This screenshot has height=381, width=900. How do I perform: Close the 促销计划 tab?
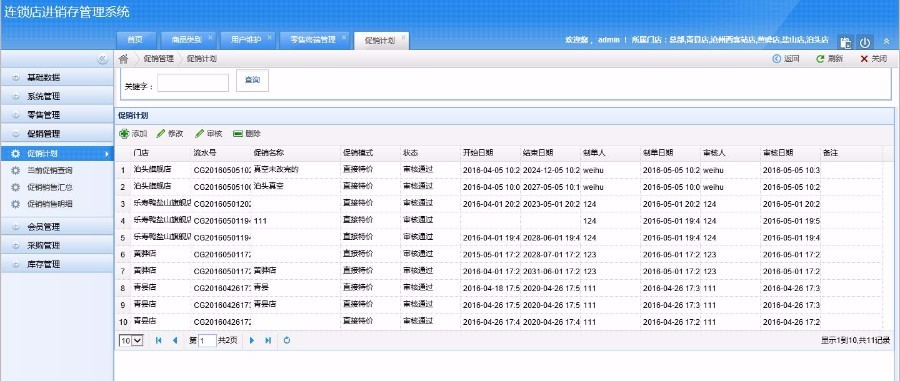pos(403,37)
